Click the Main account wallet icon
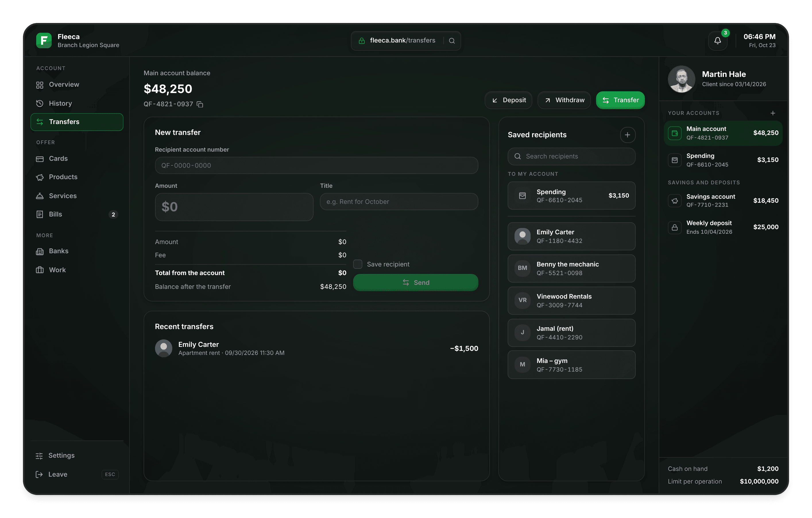 pyautogui.click(x=675, y=133)
